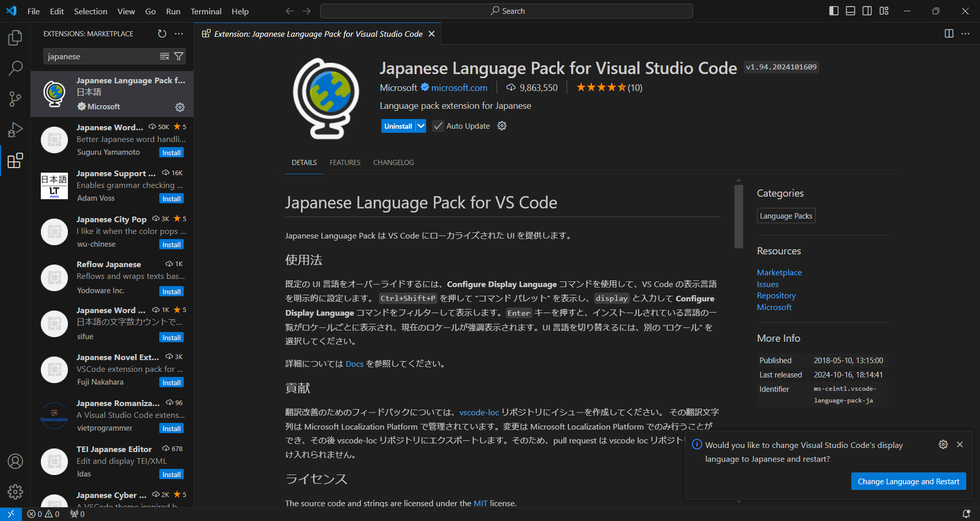The height and width of the screenshot is (521, 980).
Task: Click the extension settings gear next to Auto Update
Action: click(502, 126)
